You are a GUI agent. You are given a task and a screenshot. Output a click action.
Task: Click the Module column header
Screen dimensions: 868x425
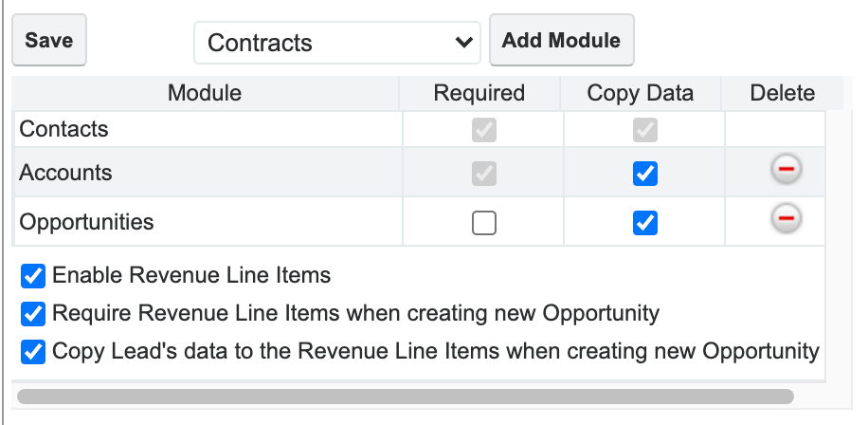205,93
